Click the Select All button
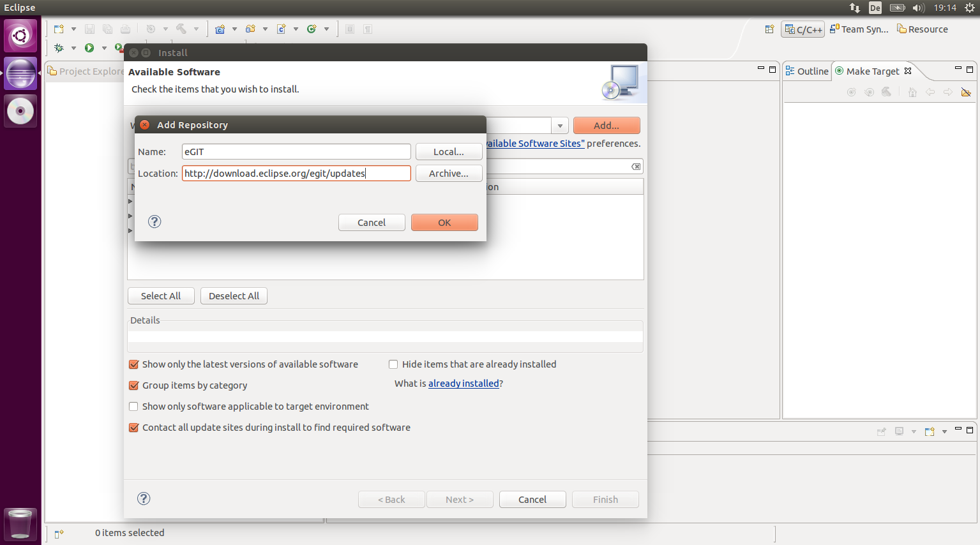The height and width of the screenshot is (545, 980). [161, 296]
